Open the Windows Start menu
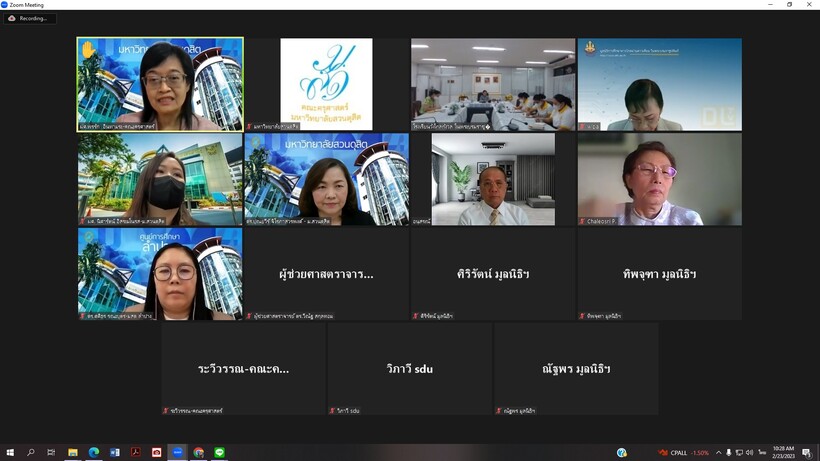The image size is (820, 461). click(x=10, y=453)
